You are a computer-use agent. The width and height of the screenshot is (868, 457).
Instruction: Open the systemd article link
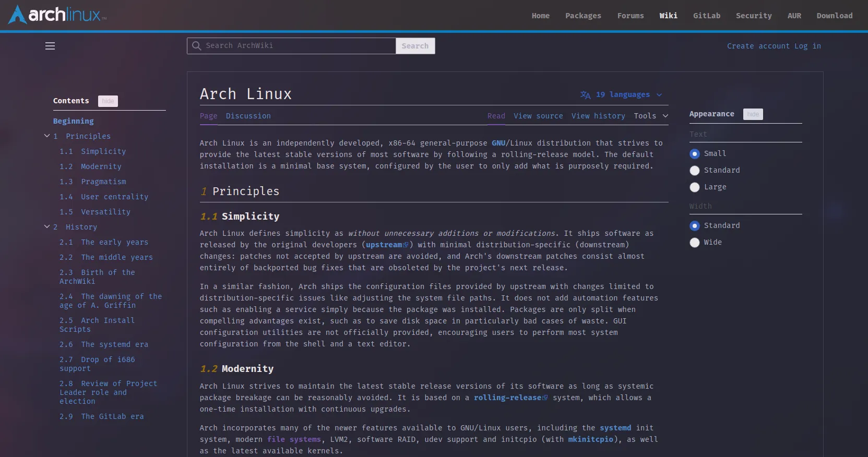tap(615, 428)
